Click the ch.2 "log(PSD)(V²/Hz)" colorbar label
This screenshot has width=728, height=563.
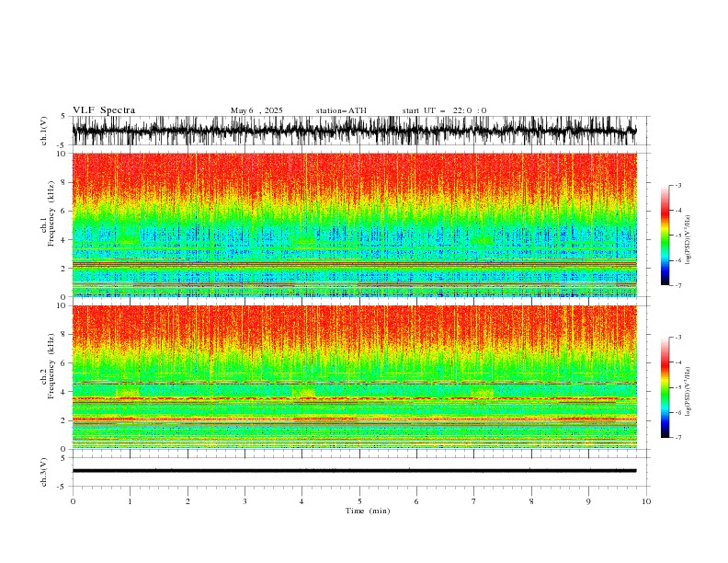[x=688, y=391]
